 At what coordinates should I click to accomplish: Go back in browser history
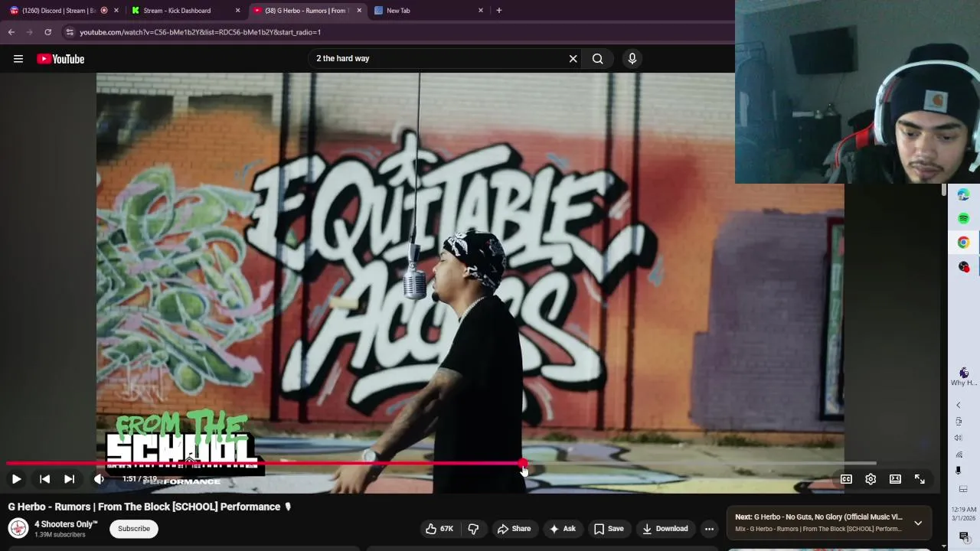coord(11,32)
